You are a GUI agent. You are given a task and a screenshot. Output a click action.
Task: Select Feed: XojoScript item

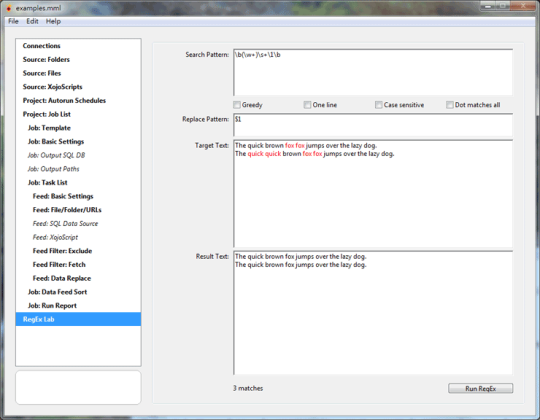(78, 237)
